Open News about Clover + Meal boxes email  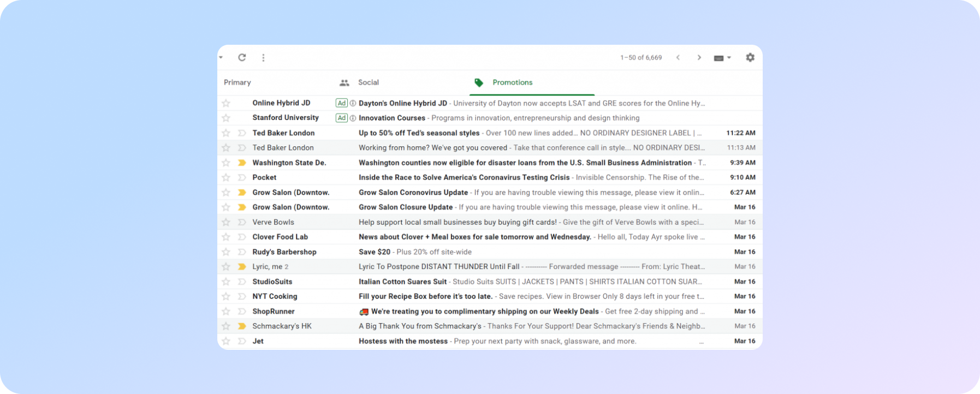click(490, 237)
